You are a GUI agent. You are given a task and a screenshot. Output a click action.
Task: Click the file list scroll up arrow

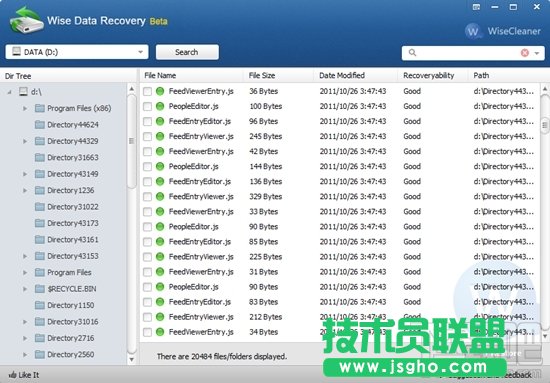(545, 88)
